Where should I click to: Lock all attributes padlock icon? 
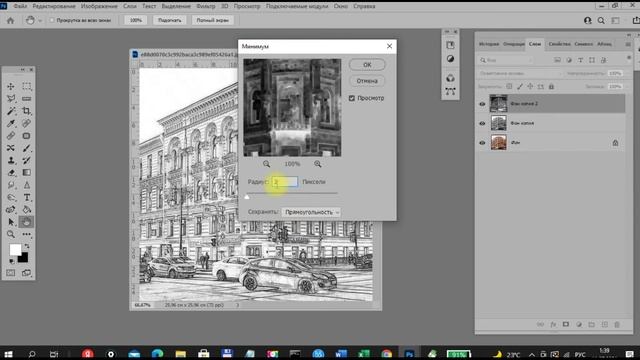point(551,87)
